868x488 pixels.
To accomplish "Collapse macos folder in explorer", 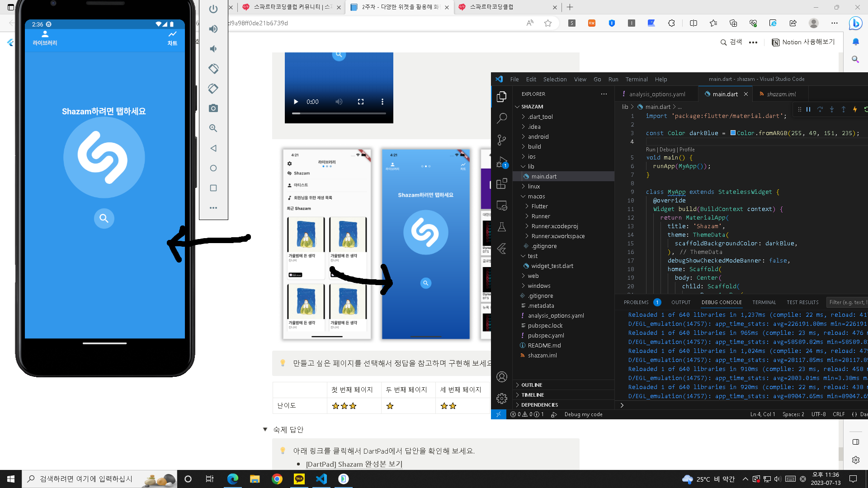I will 536,196.
